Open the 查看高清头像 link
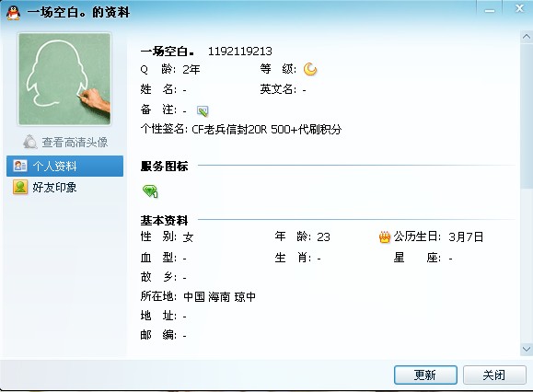The width and height of the screenshot is (533, 392). coord(75,143)
